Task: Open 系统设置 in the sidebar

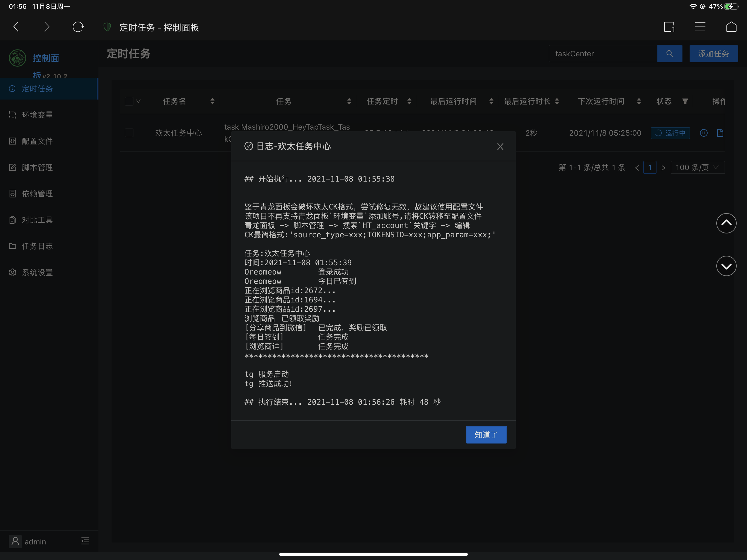Action: [37, 272]
